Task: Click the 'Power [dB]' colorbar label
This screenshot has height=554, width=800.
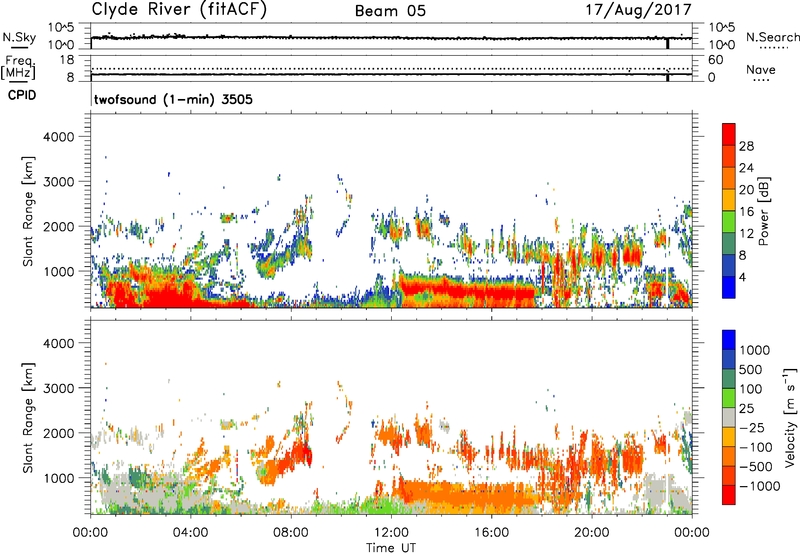Action: point(763,211)
